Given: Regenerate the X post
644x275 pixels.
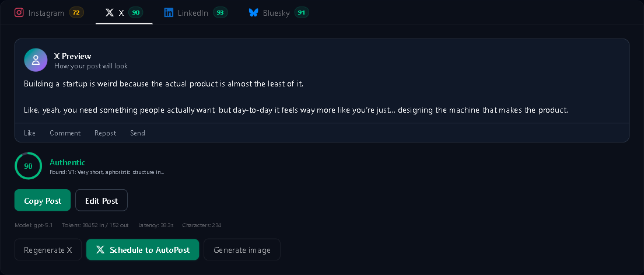Looking at the screenshot, I should [x=48, y=249].
